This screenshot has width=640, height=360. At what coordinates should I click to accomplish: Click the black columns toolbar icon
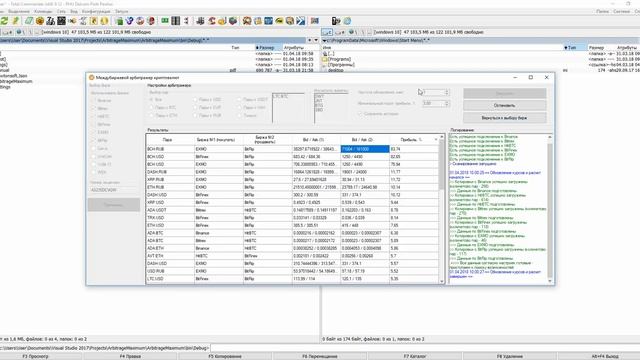point(176,21)
